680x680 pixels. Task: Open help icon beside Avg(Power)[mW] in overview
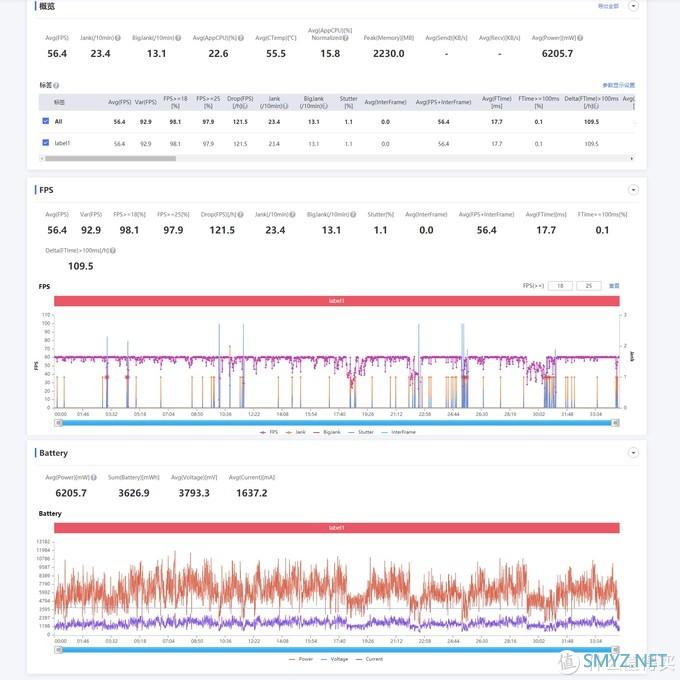pos(580,38)
